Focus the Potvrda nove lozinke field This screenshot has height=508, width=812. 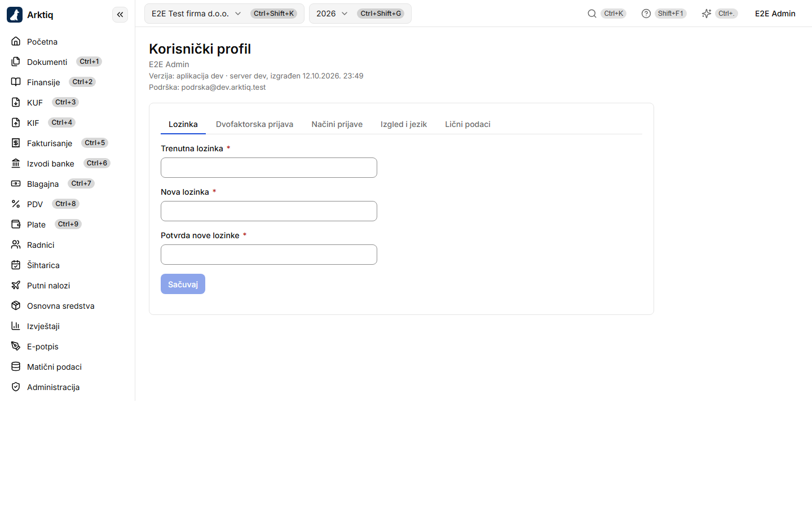click(x=269, y=255)
